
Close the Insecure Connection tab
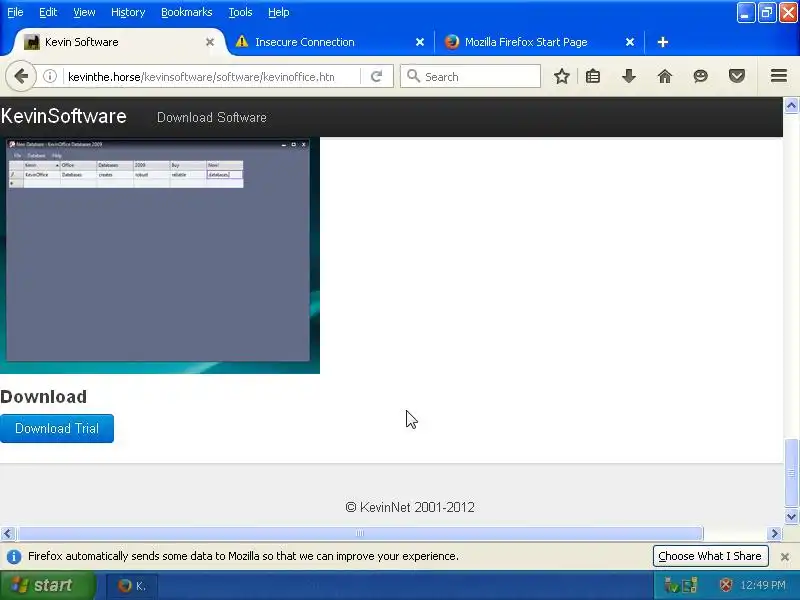(x=419, y=42)
